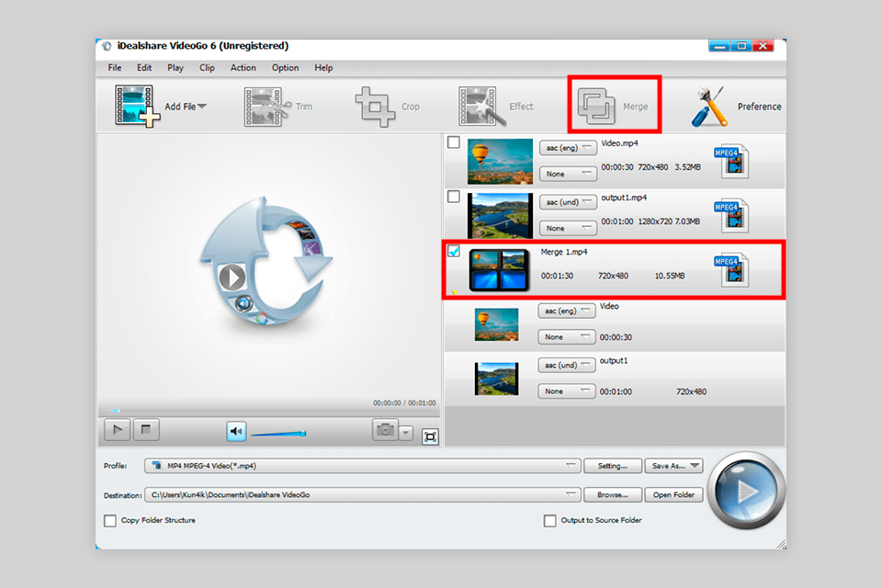Start conversion with big blue play button

[x=746, y=490]
